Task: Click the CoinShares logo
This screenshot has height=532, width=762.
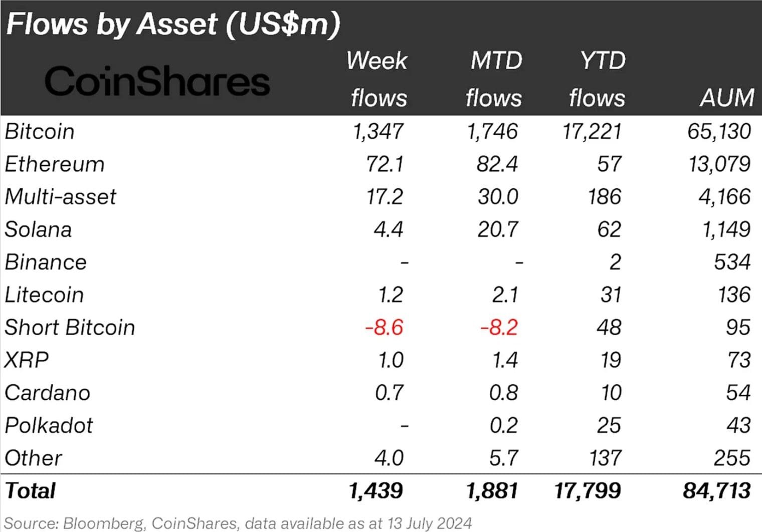Action: coord(157,82)
